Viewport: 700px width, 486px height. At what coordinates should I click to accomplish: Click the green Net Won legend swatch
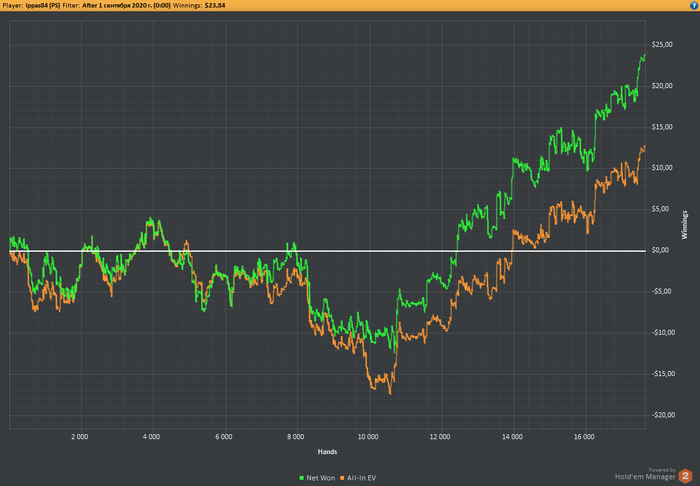pos(302,478)
